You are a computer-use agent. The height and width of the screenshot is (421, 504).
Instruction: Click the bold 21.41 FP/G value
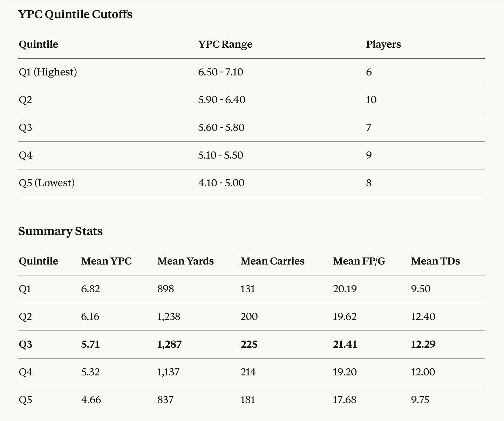click(x=345, y=344)
